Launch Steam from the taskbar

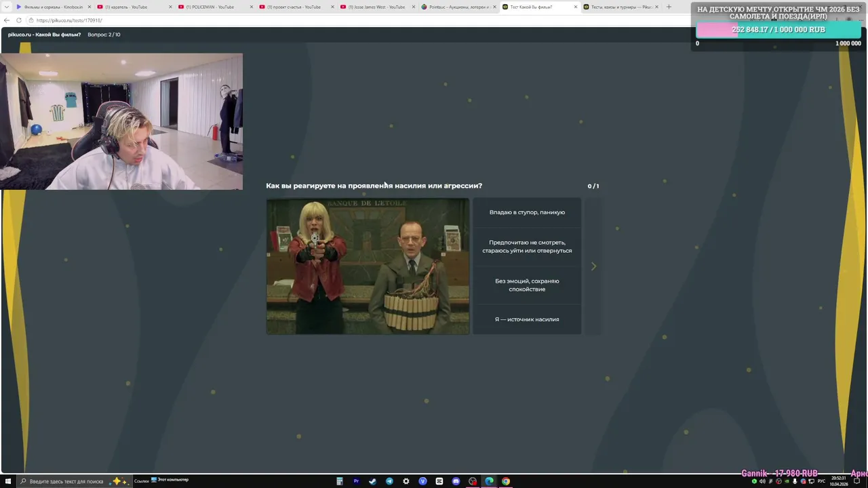pos(372,481)
